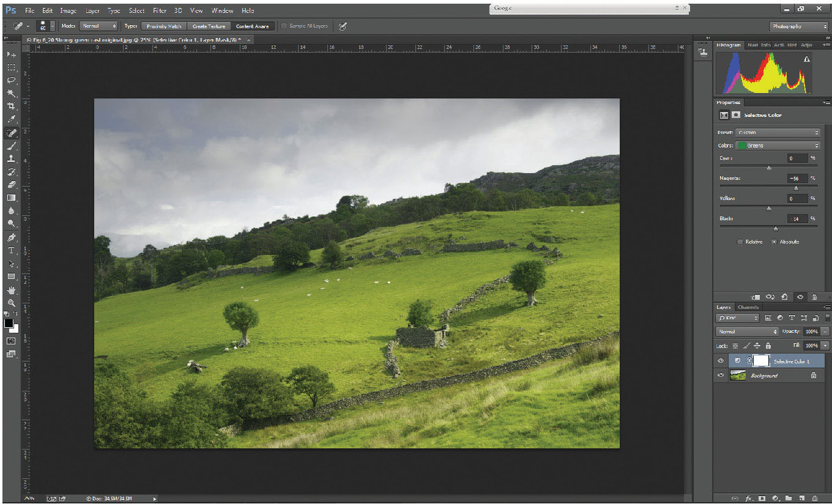Create a new layer group

pos(789,498)
